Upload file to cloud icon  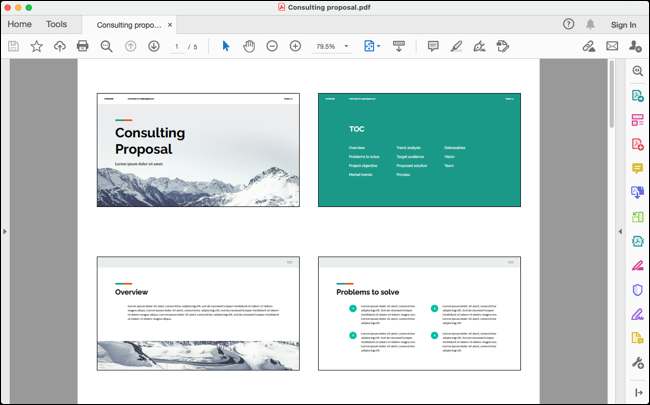(60, 46)
